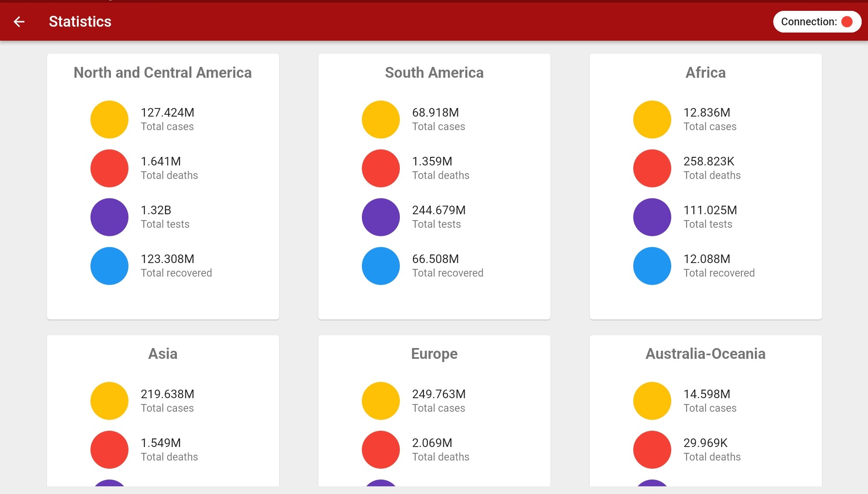Click Africa total recovered blue circle
The height and width of the screenshot is (494, 868).
coord(652,266)
